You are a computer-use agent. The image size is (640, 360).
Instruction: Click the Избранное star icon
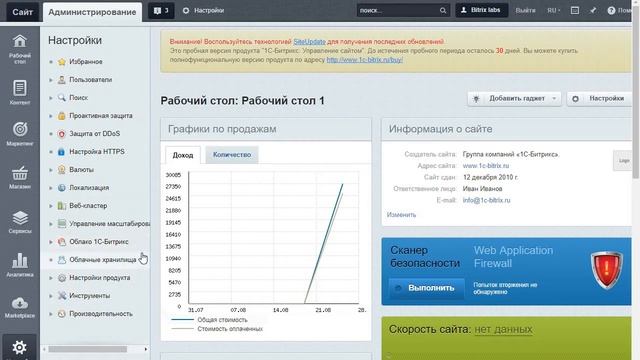(62, 62)
